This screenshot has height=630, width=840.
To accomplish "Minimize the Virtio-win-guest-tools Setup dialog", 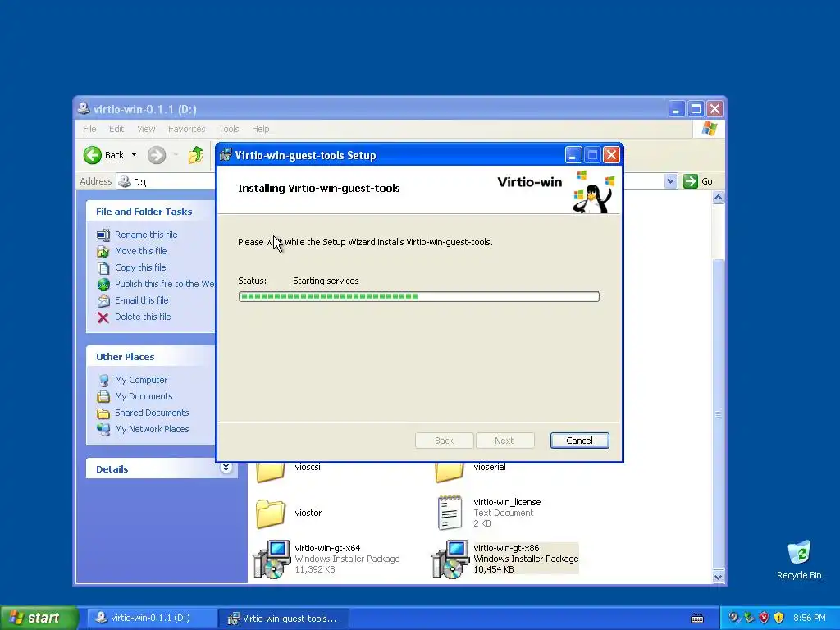I will click(x=573, y=155).
